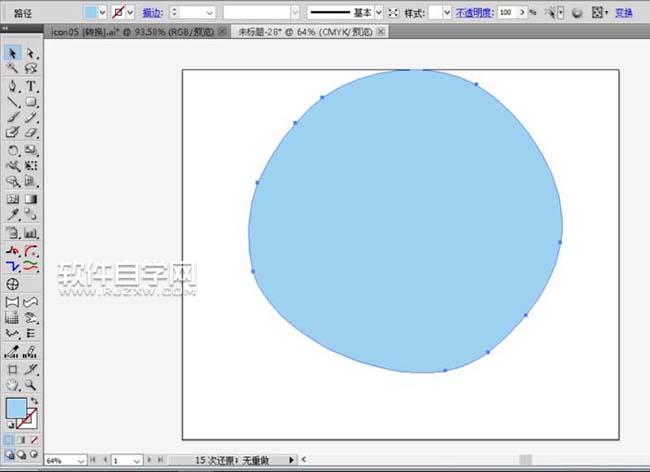The height and width of the screenshot is (472, 650).
Task: Select the Type tool
Action: [x=31, y=86]
